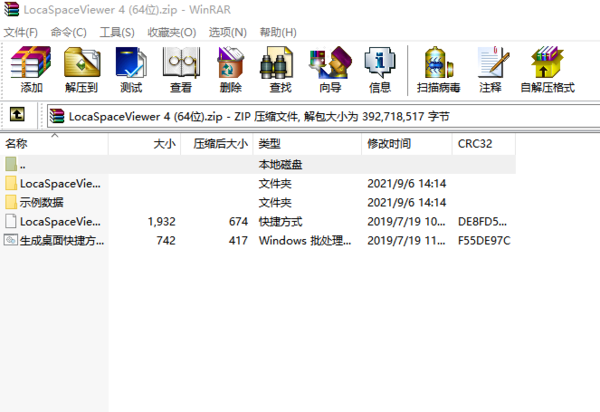Select the 示例数据 folder
600x412 pixels.
[41, 202]
